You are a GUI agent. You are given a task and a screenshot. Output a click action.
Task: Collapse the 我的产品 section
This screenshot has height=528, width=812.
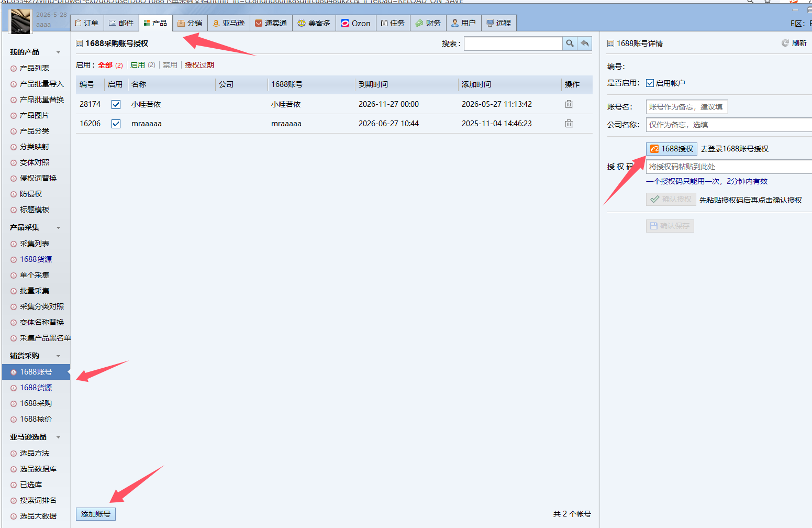[x=58, y=52]
